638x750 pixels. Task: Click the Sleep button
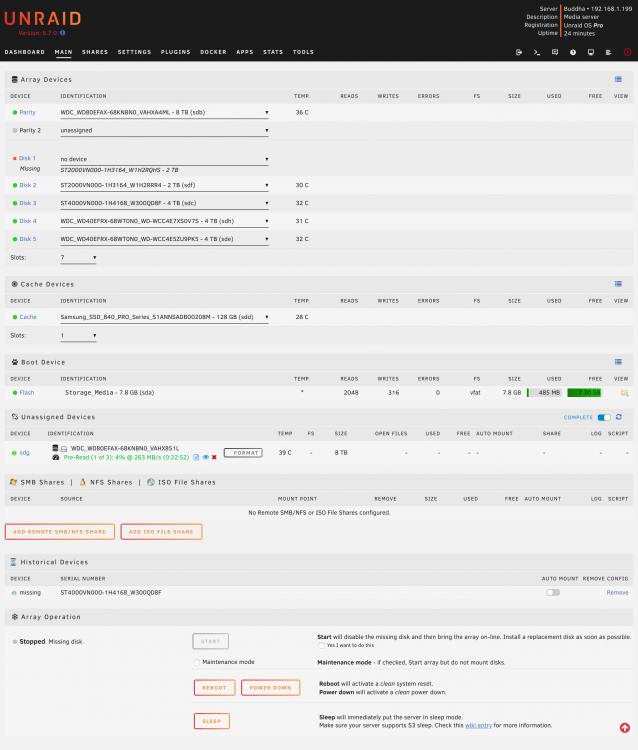coord(211,721)
